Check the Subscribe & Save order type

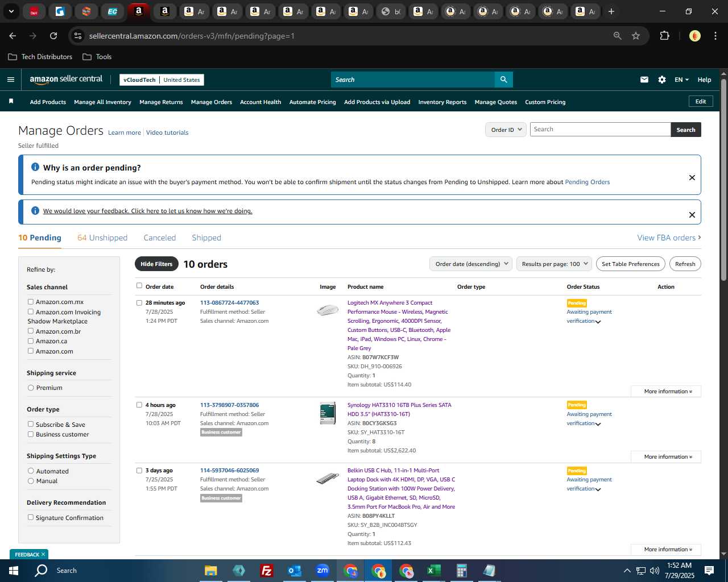(x=31, y=424)
